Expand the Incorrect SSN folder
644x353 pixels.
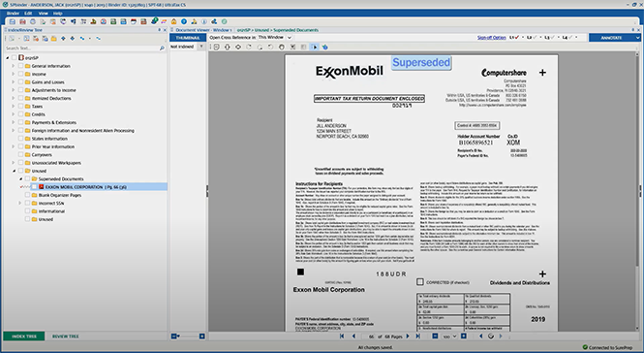coord(19,203)
